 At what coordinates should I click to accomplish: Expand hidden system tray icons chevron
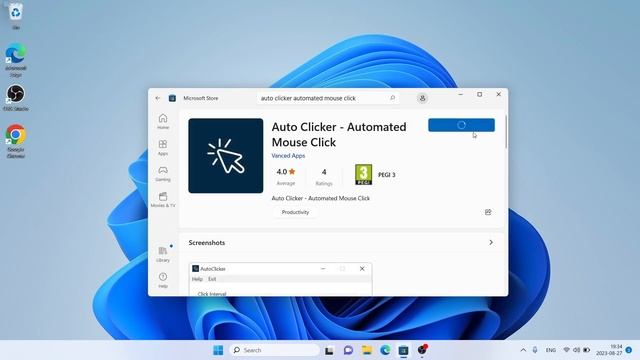click(x=523, y=350)
